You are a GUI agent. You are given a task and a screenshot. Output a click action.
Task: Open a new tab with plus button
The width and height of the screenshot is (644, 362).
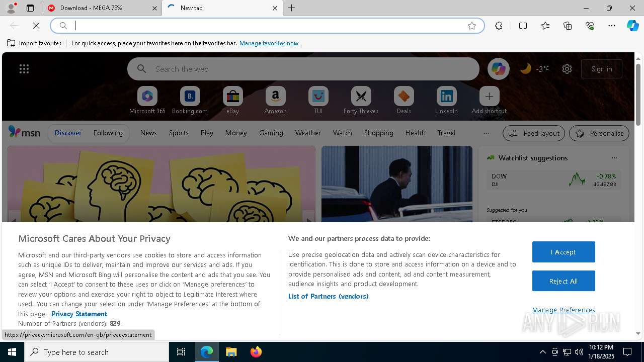tap(292, 8)
